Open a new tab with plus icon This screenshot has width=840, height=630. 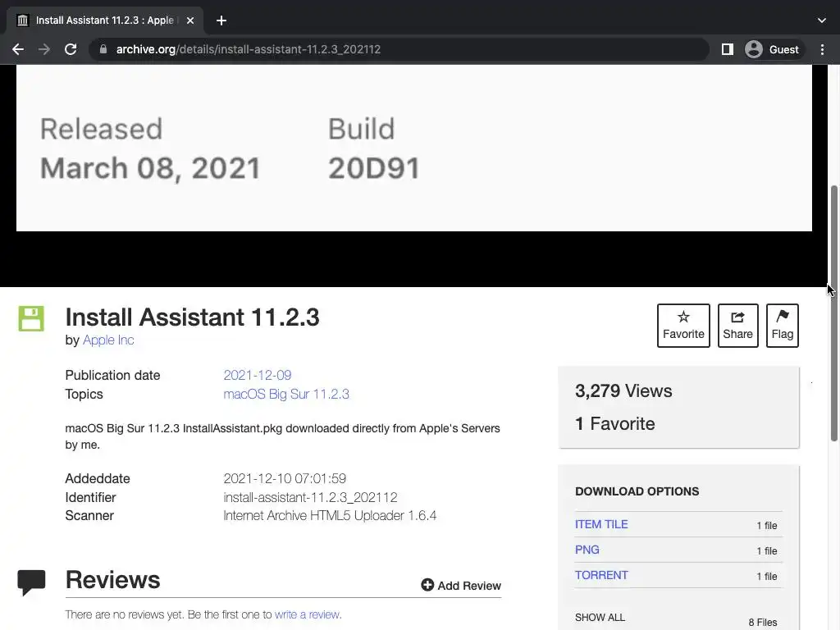(x=221, y=21)
